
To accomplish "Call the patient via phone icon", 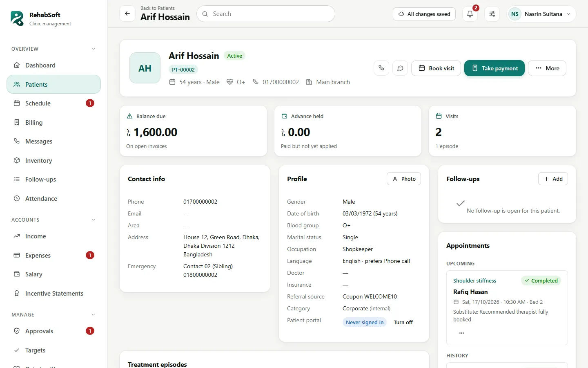I will 381,68.
